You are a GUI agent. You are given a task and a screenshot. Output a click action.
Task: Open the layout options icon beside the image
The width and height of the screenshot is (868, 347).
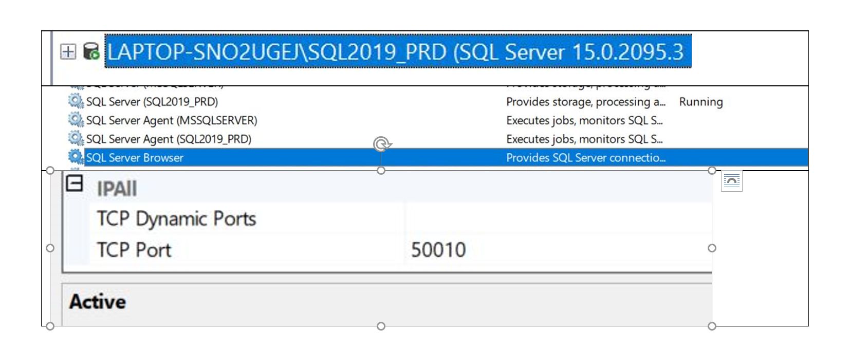[732, 181]
